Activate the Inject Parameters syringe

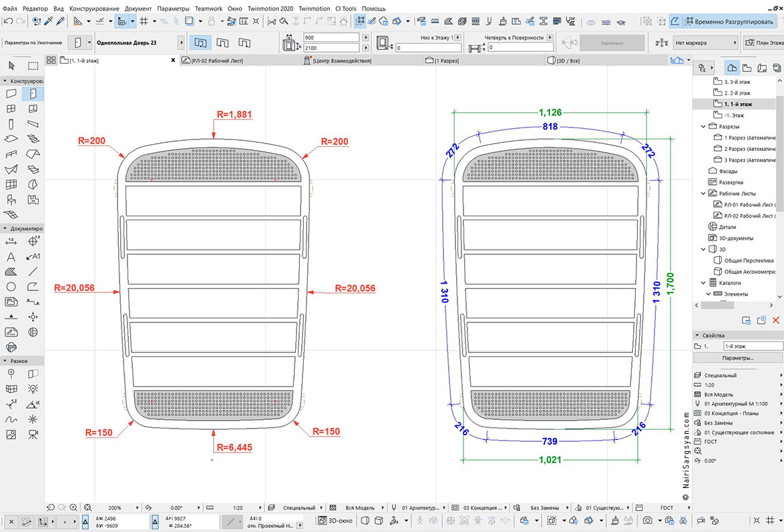pos(61,21)
